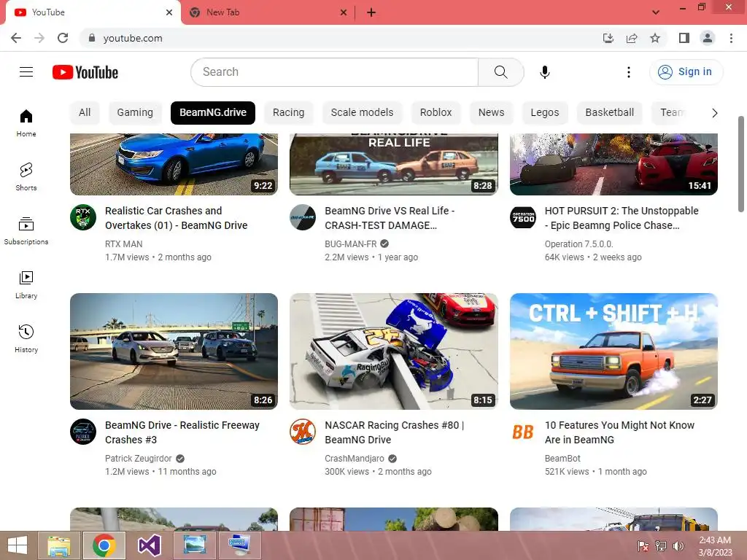Open BeamNG Drive VS Real Life title

(x=390, y=218)
